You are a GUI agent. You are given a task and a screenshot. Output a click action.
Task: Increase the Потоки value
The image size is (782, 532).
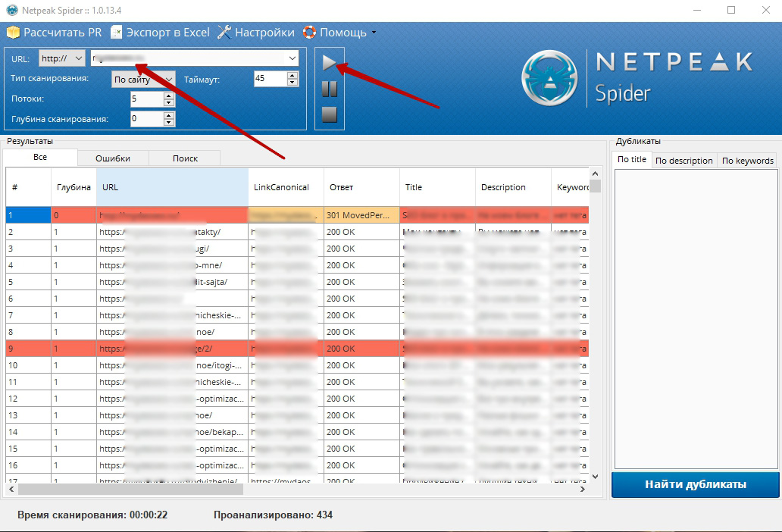169,95
